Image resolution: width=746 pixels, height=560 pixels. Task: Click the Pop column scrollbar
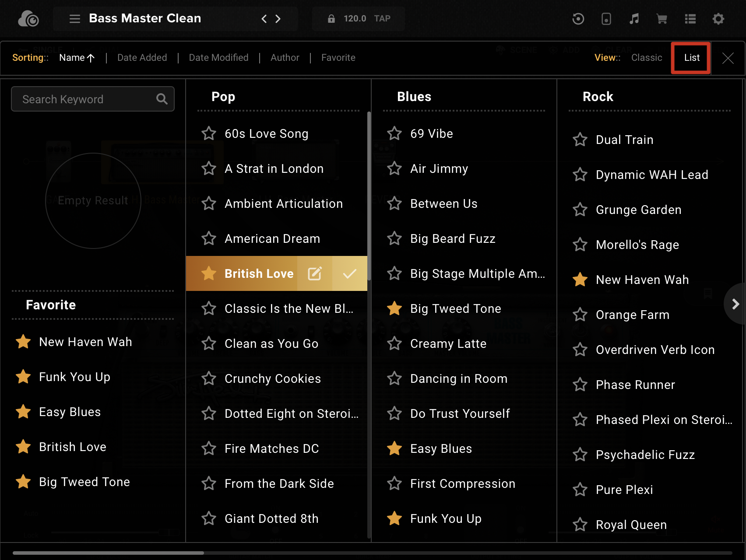[x=369, y=196]
